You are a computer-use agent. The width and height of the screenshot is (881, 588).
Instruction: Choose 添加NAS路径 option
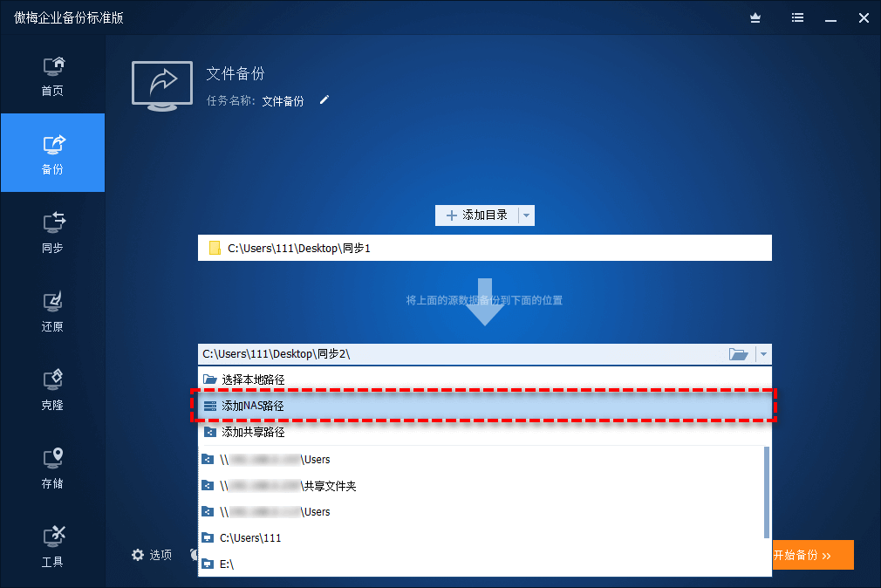click(x=485, y=406)
